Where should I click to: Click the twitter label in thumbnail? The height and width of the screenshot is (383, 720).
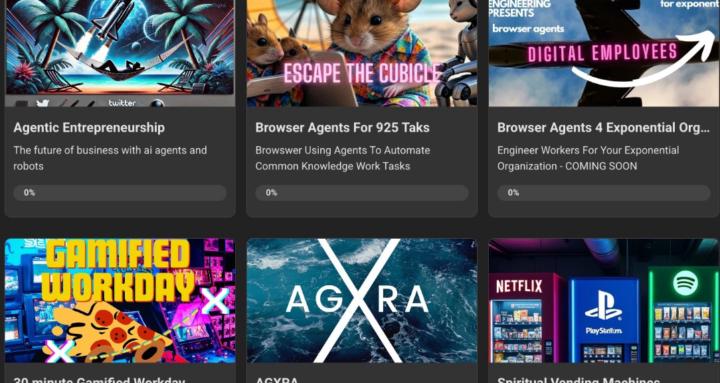[122, 103]
